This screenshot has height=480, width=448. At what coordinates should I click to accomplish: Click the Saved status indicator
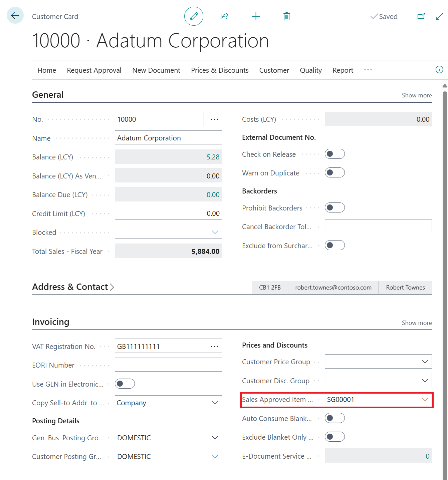(x=384, y=16)
